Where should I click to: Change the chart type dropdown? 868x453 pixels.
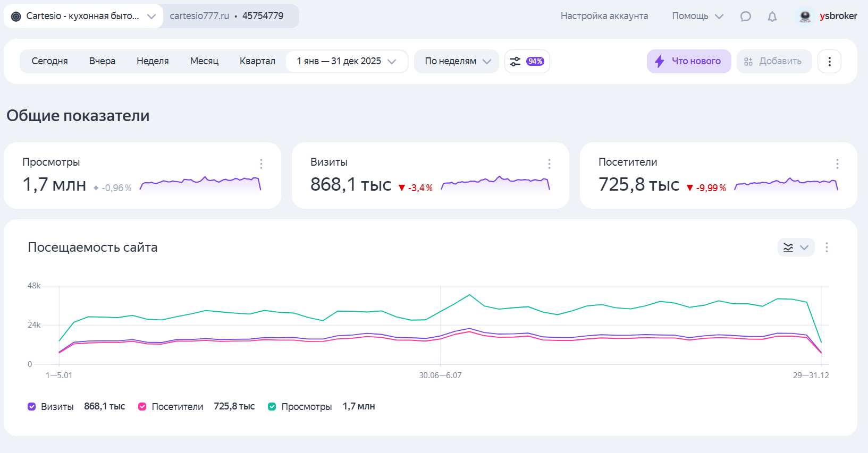click(796, 247)
